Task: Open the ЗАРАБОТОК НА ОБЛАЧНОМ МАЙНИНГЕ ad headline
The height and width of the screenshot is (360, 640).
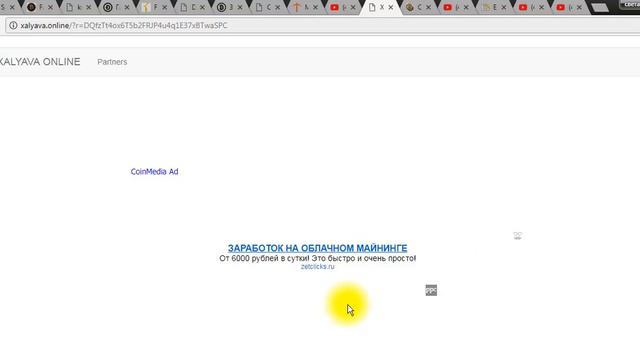Action: coord(318,248)
